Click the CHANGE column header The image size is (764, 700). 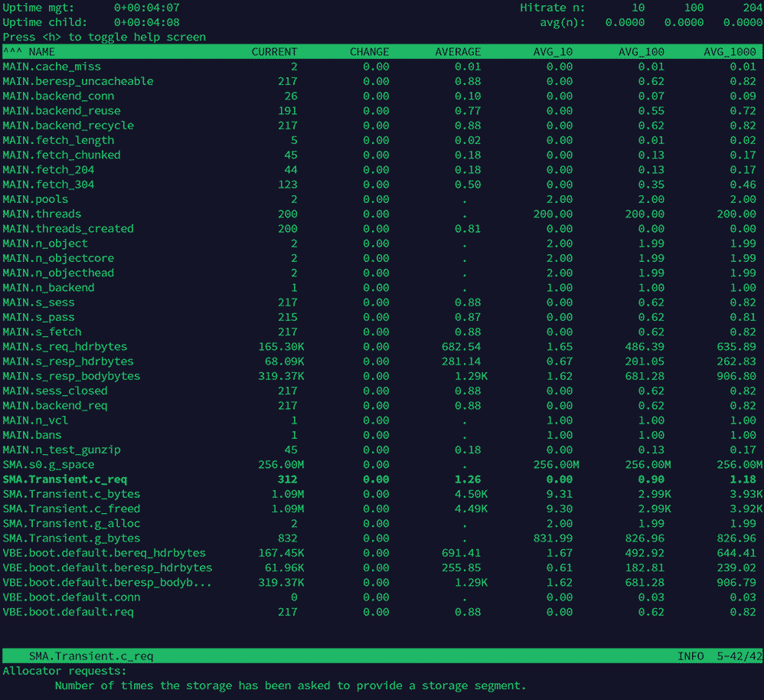coord(369,52)
